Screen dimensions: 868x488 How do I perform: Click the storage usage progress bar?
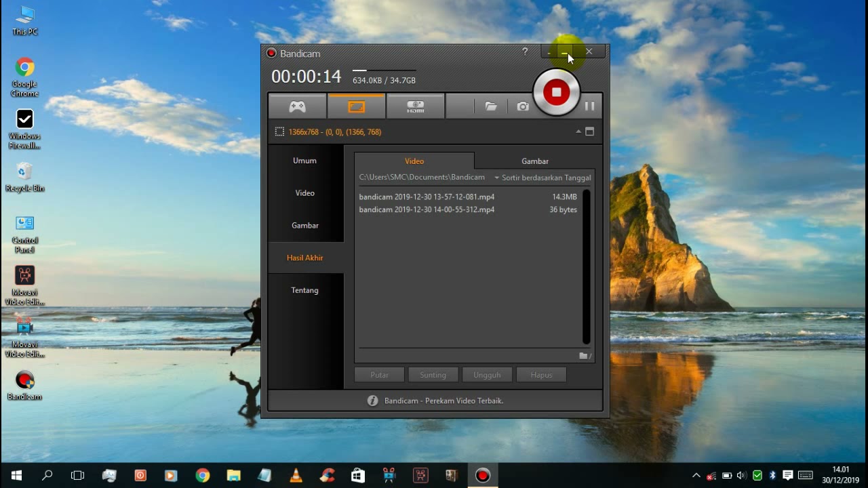(x=384, y=70)
